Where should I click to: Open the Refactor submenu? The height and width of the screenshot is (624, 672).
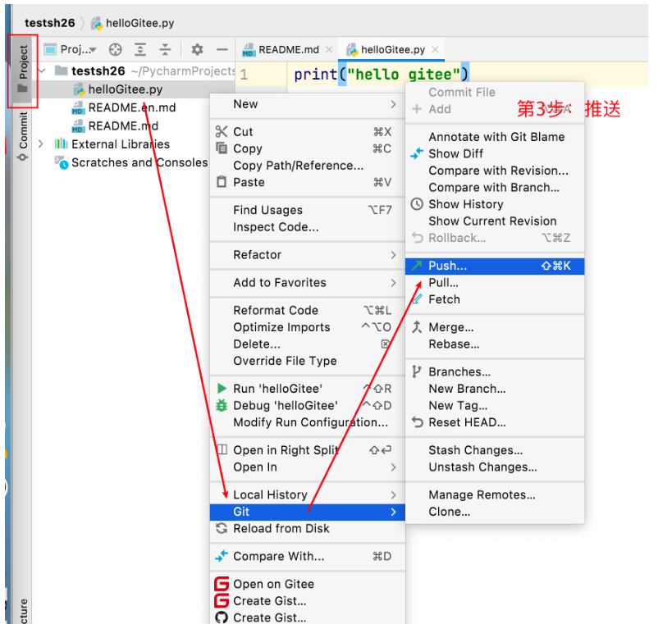click(x=308, y=254)
